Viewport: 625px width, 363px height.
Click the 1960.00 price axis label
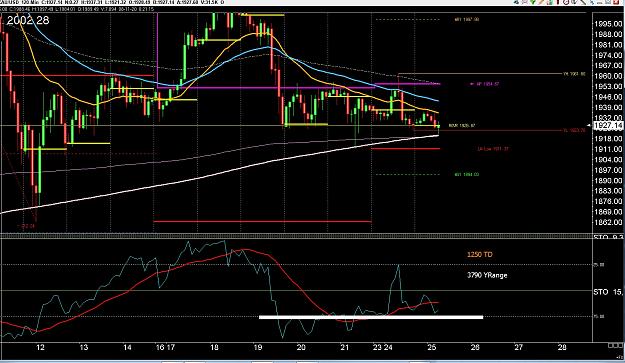608,76
